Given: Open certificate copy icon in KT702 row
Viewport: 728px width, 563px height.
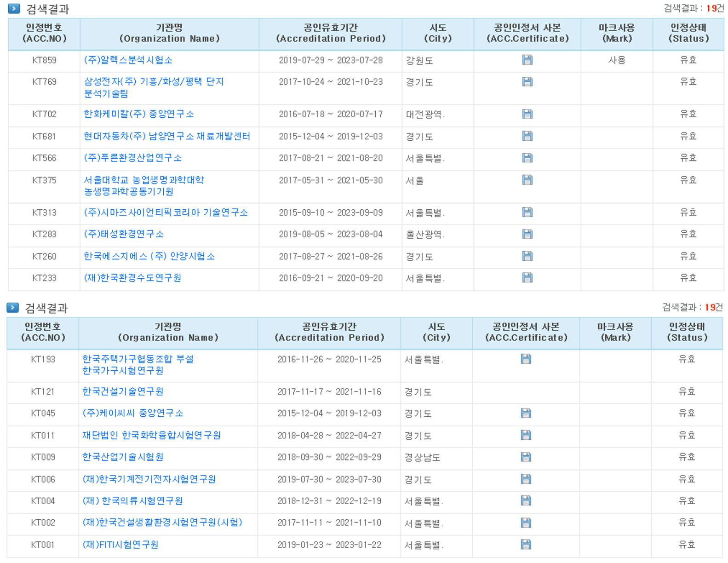Looking at the screenshot, I should click(527, 114).
